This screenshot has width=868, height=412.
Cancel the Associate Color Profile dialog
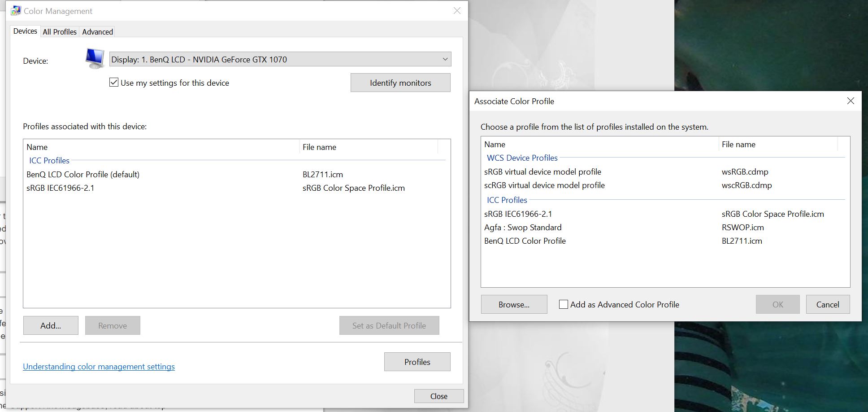[827, 304]
